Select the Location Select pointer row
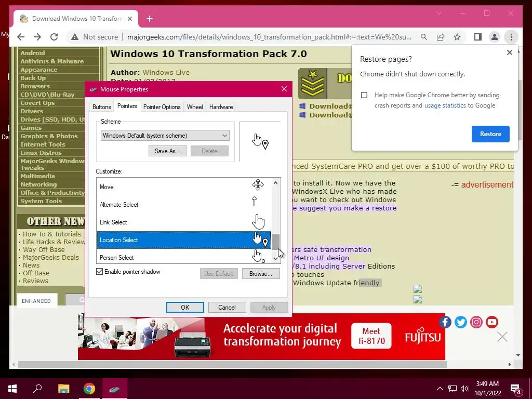532x399 pixels. tap(184, 240)
